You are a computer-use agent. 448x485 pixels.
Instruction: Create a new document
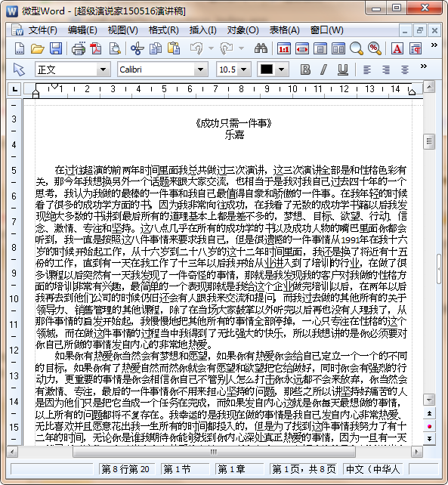(x=19, y=48)
